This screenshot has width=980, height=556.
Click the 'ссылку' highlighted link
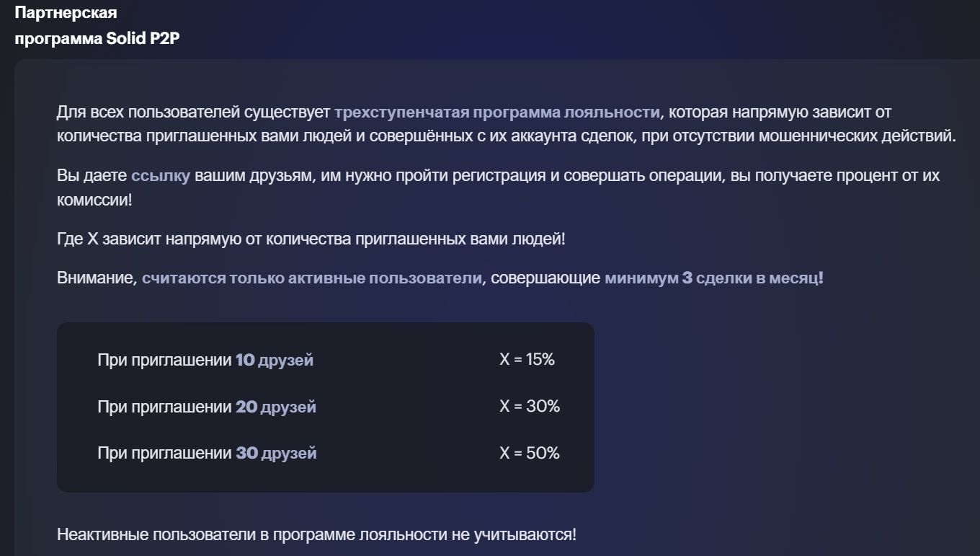coord(161,176)
